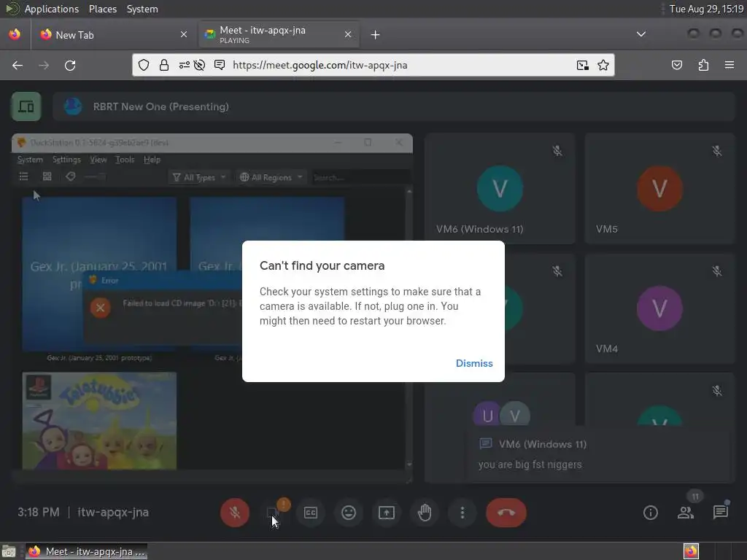Open emoji reactions

[349, 513]
